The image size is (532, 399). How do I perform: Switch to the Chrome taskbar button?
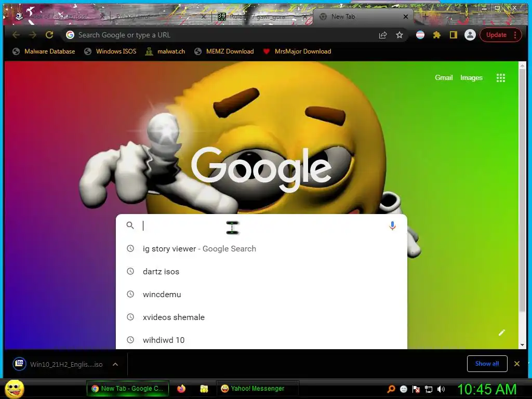[128, 389]
